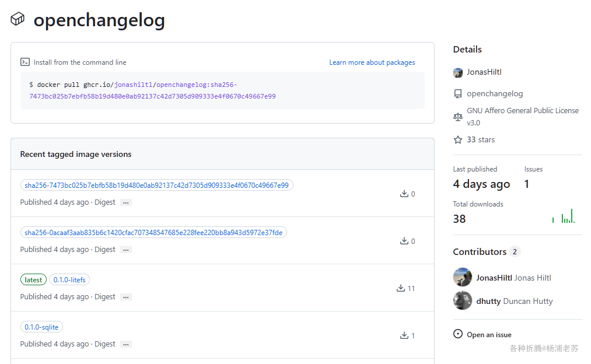
Task: Open Learn more about packages link
Action: pyautogui.click(x=372, y=62)
